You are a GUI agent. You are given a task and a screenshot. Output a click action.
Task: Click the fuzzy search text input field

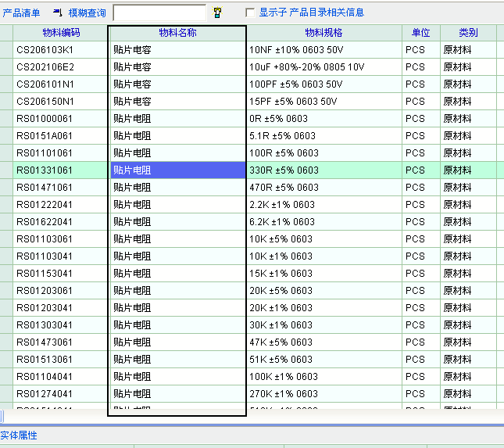pos(159,13)
